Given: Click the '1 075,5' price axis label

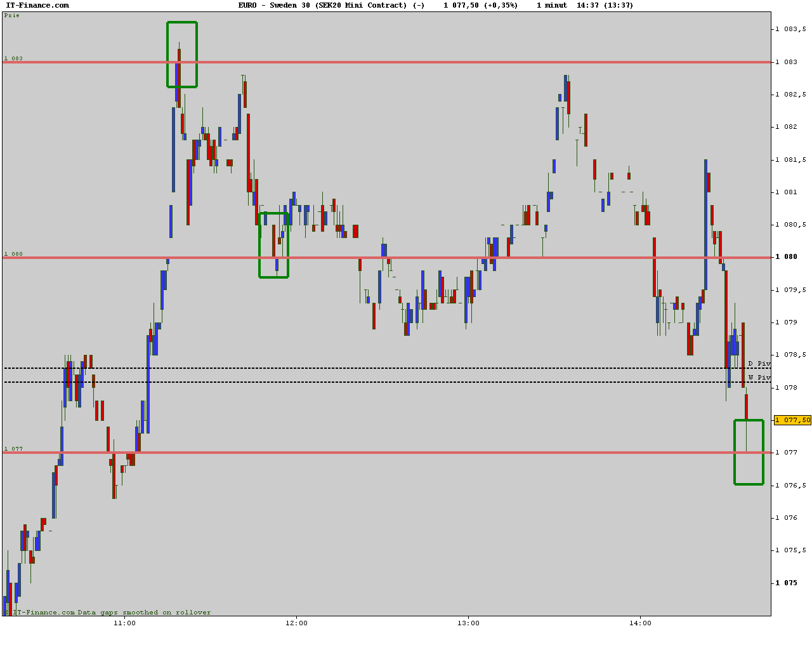Looking at the screenshot, I should [x=791, y=550].
